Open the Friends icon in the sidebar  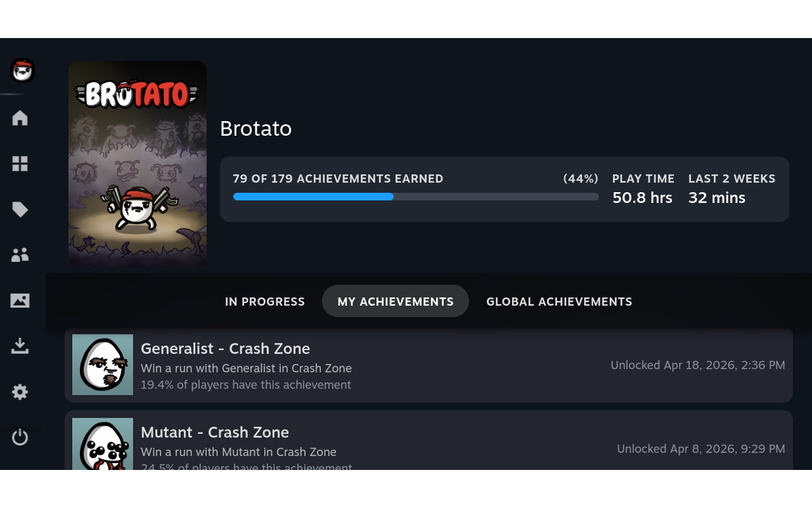tap(20, 255)
